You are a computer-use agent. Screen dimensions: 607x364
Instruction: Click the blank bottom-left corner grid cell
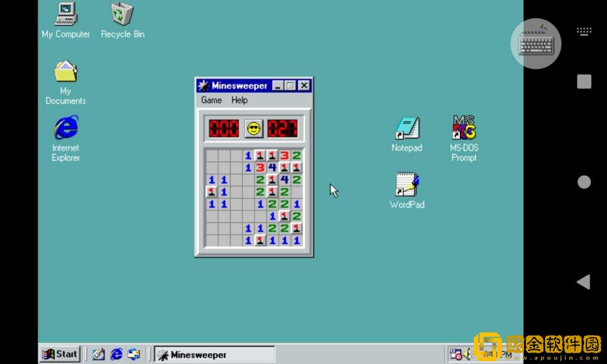coord(211,240)
